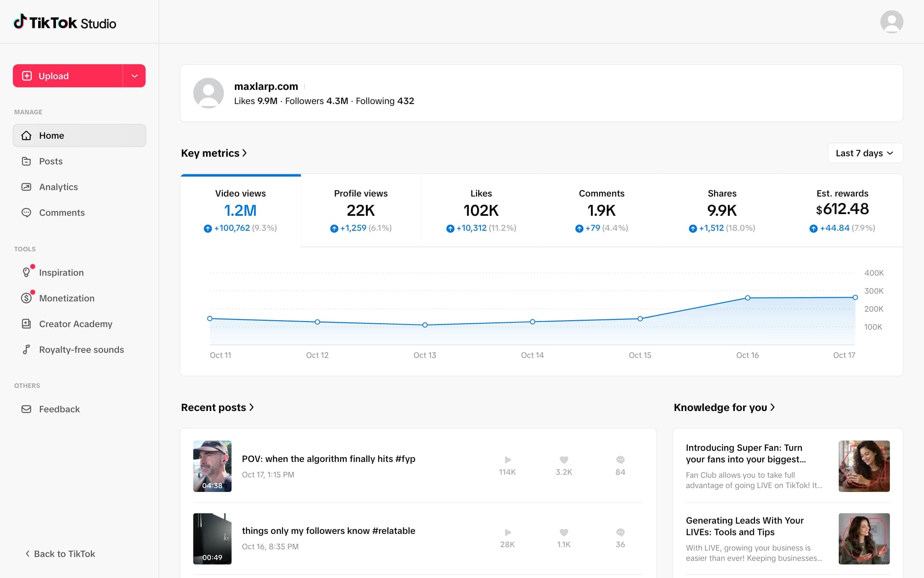Open the 00:49 video thumbnail
The height and width of the screenshot is (578, 924).
(x=212, y=539)
